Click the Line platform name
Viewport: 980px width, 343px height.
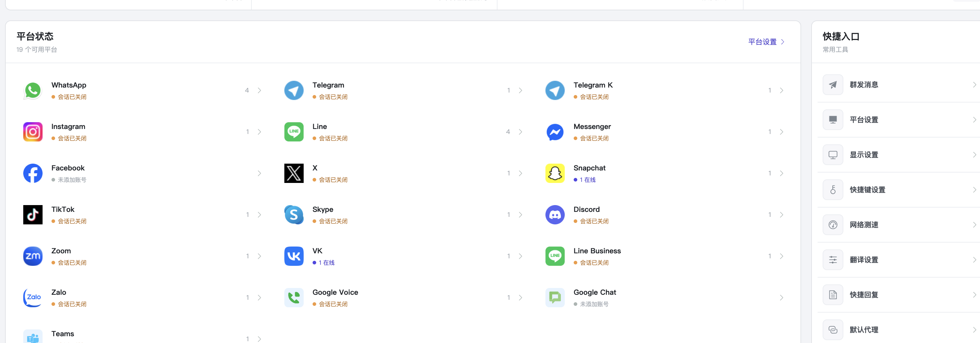[x=319, y=126]
